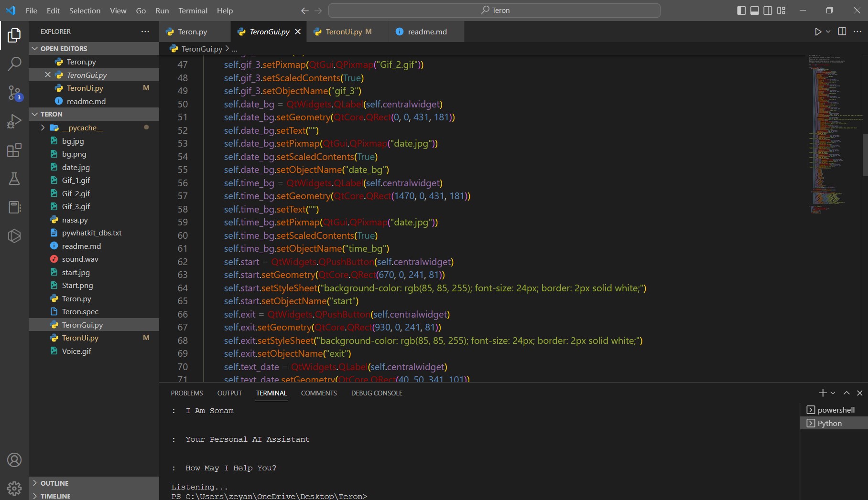Expand the OUTLINE section

[54, 483]
